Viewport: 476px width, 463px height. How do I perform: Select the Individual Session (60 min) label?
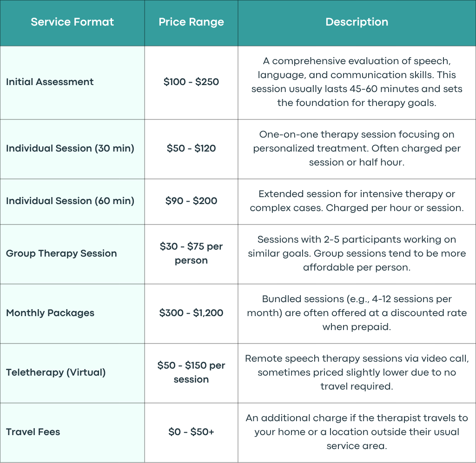(70, 201)
